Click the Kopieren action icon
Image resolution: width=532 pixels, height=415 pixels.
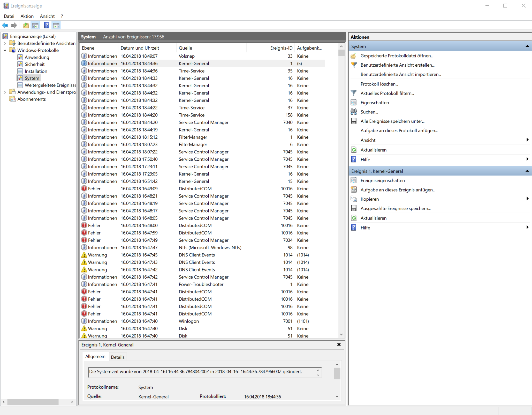click(354, 199)
